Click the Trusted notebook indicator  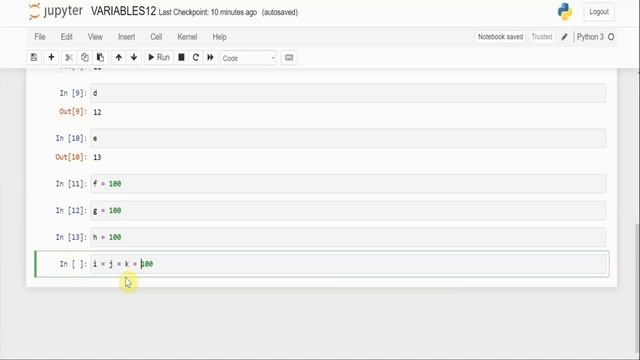coord(542,37)
